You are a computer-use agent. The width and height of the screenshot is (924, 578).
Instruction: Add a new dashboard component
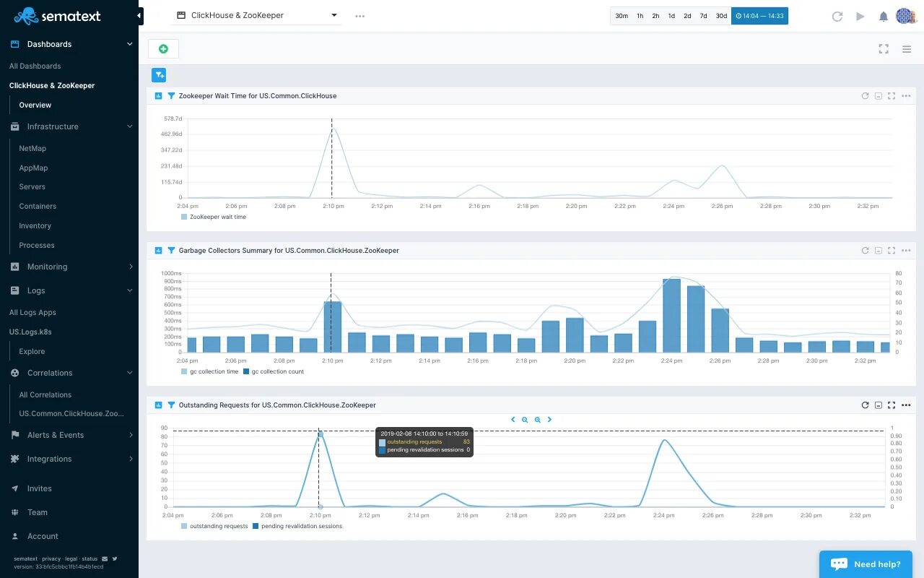click(x=163, y=48)
